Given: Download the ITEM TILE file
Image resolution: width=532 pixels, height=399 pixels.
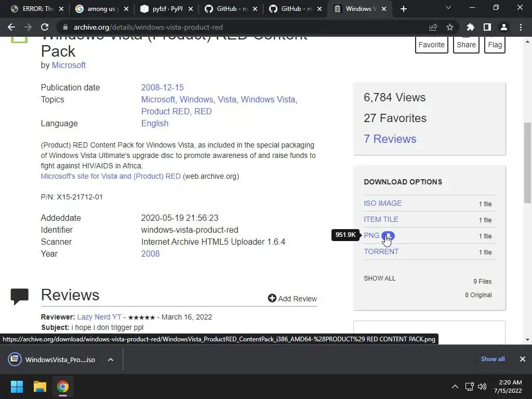Looking at the screenshot, I should pyautogui.click(x=381, y=220).
